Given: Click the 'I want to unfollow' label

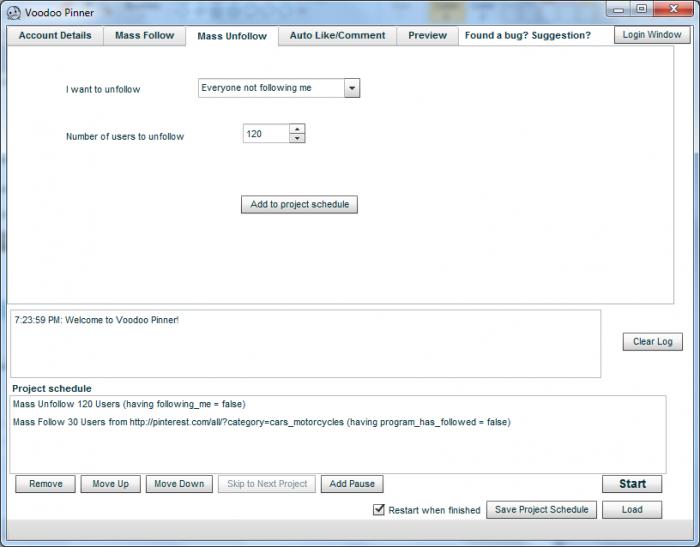Looking at the screenshot, I should (103, 89).
